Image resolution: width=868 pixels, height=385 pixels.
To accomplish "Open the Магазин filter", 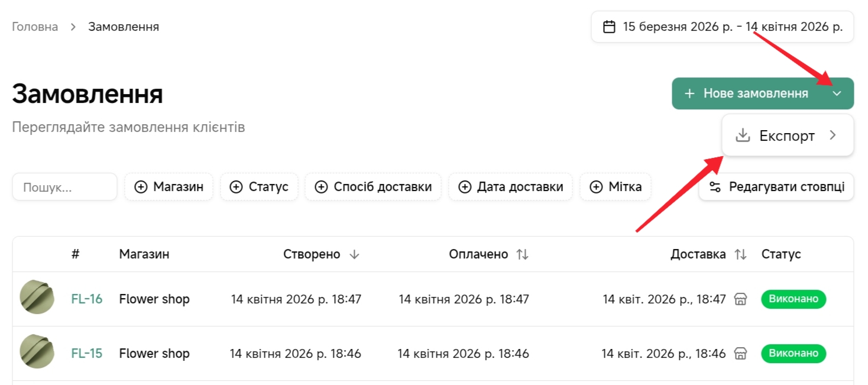I will click(169, 187).
